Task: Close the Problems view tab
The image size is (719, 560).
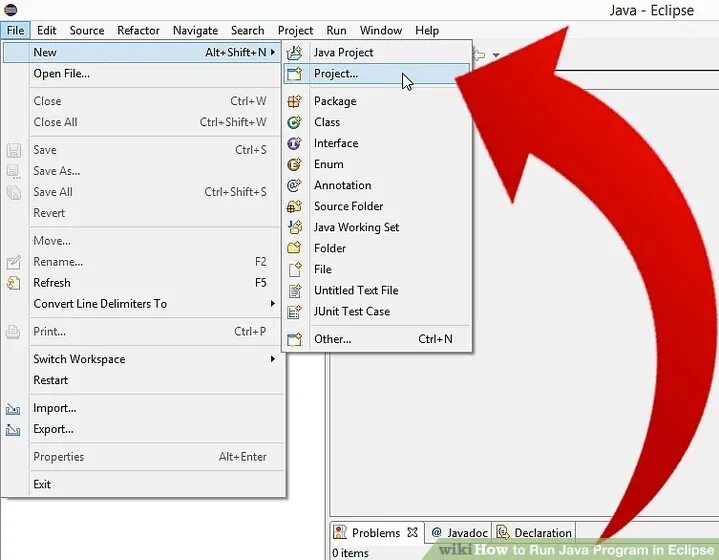Action: coord(413,532)
